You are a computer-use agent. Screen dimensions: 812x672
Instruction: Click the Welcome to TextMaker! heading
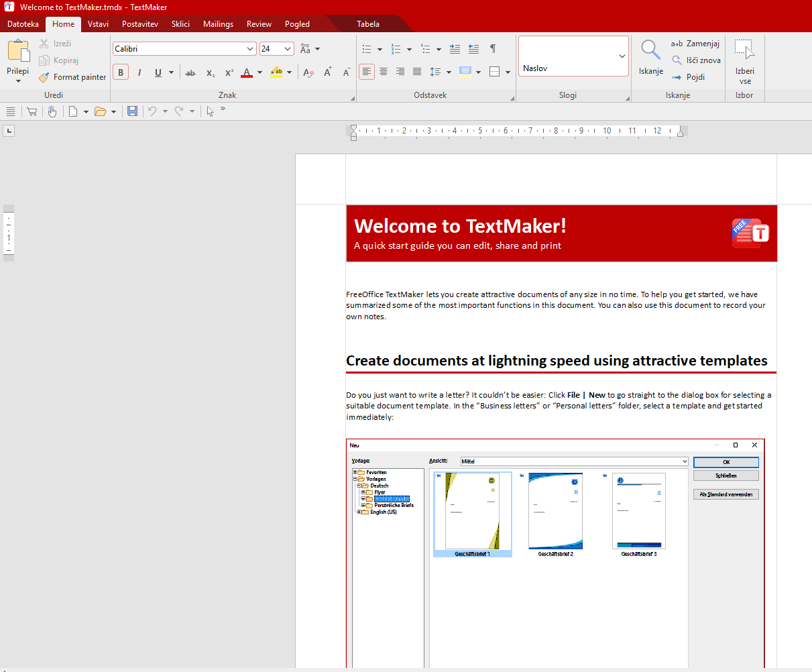[460, 225]
